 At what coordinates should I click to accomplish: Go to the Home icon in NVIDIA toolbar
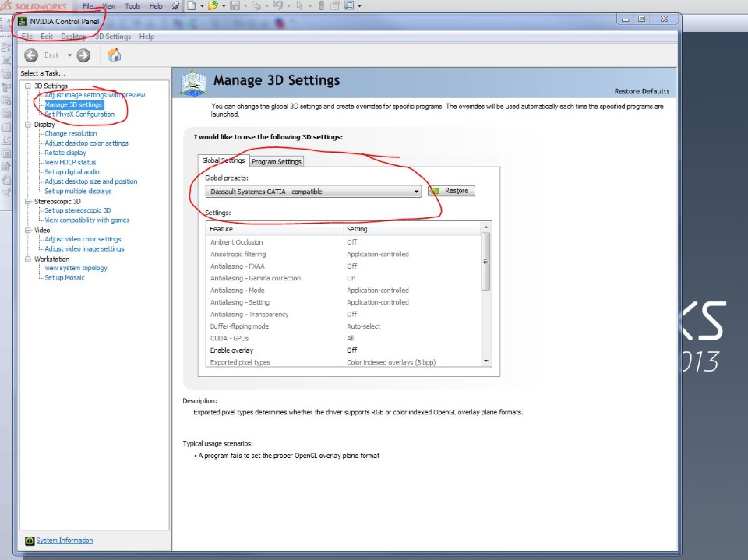[x=114, y=55]
